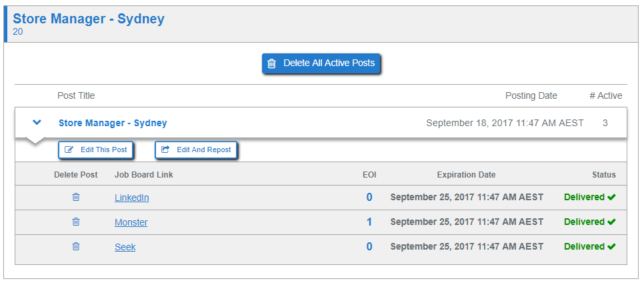Click trash icon for LinkedIn post
This screenshot has width=644, height=285.
(x=76, y=198)
